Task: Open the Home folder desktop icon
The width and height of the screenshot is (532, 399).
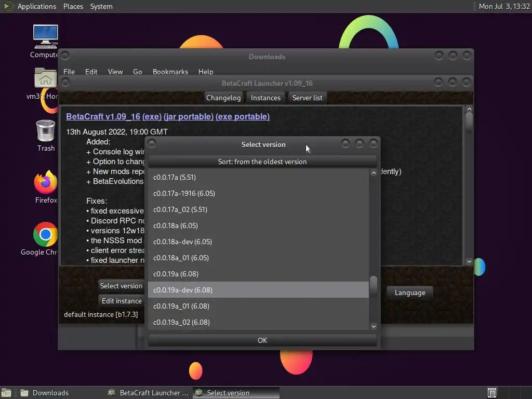Action: 46,78
